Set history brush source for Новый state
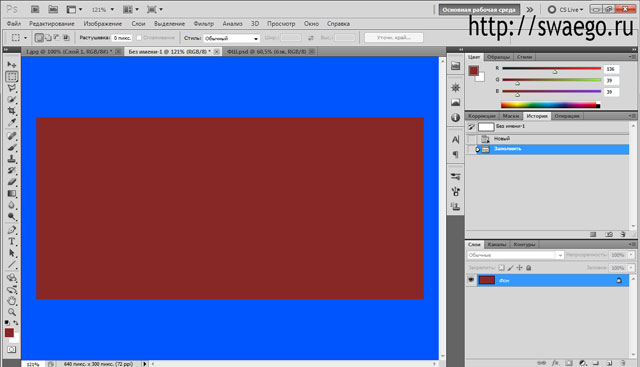640x367 pixels. point(472,139)
